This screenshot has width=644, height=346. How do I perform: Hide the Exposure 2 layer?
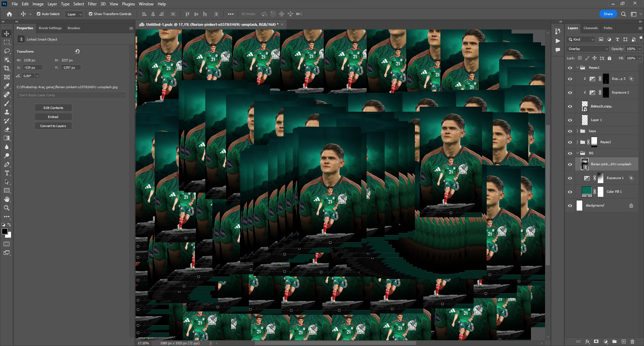click(x=570, y=93)
